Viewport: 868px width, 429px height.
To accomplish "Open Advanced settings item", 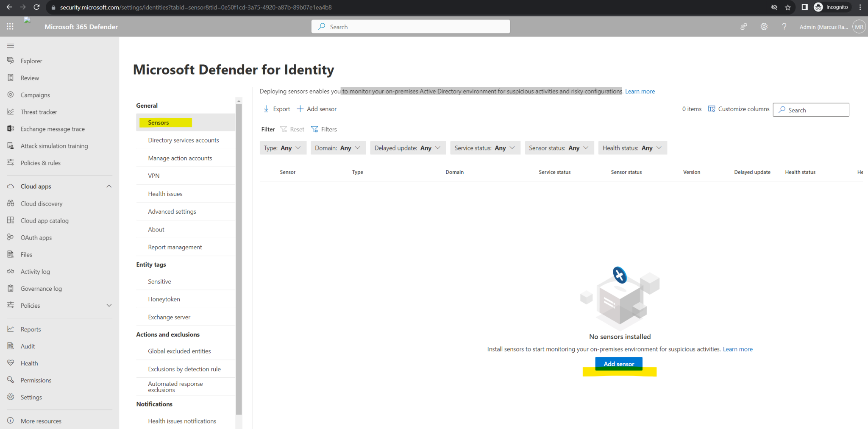I will pyautogui.click(x=186, y=212).
